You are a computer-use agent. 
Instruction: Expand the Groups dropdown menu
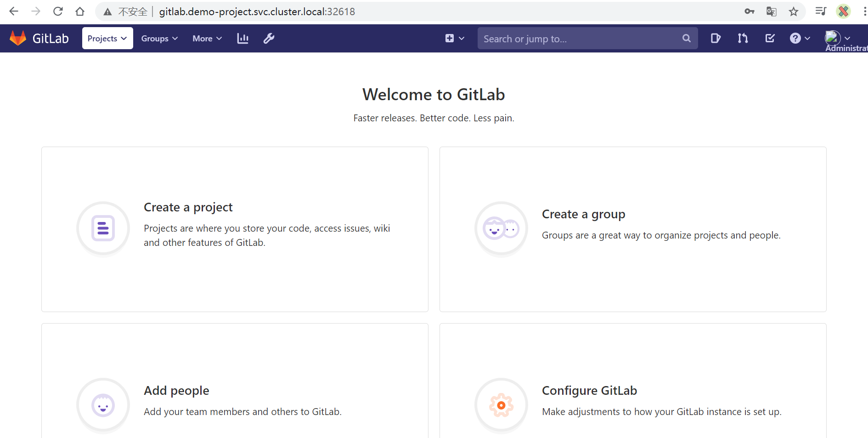tap(159, 39)
